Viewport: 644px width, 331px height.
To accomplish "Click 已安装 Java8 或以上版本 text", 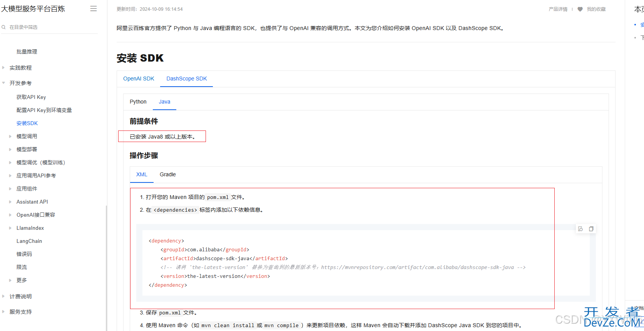I will [162, 137].
